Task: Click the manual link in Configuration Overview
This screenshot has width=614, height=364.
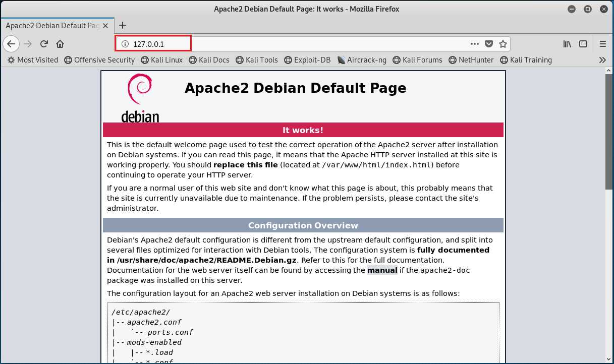Action: 382,270
